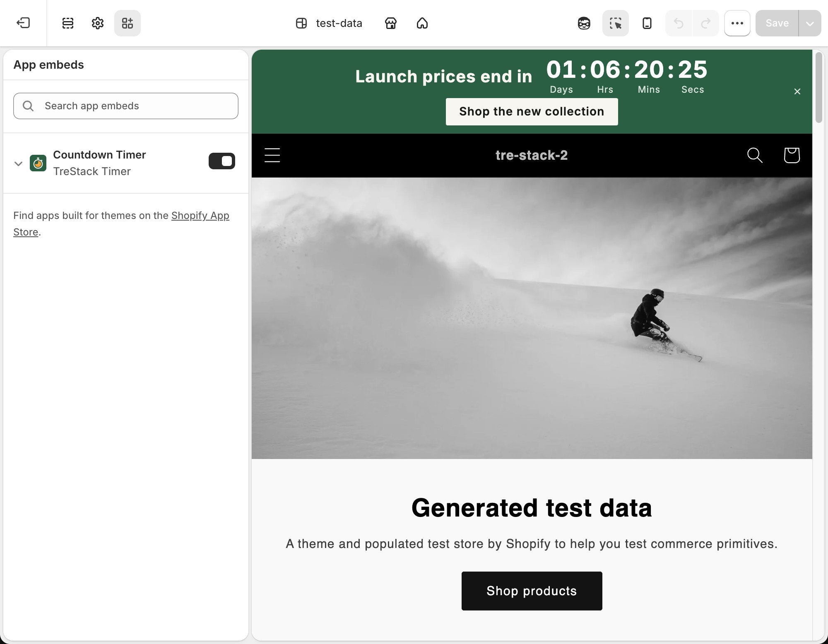Click the template layout icon beside test-data

coord(301,23)
